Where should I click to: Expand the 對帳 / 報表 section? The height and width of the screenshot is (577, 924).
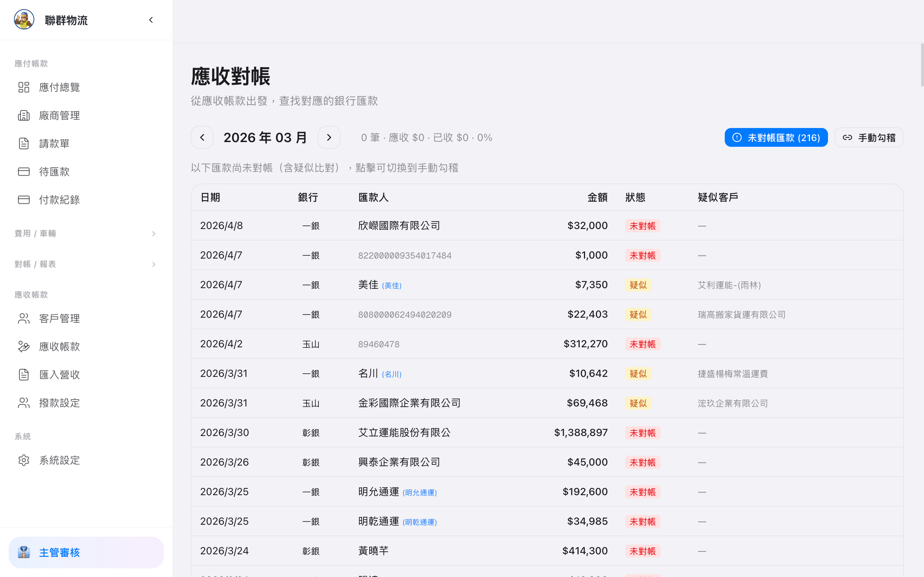coord(153,264)
